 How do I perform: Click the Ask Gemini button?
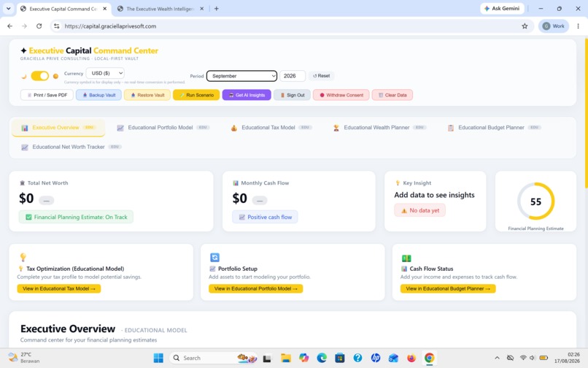(502, 8)
